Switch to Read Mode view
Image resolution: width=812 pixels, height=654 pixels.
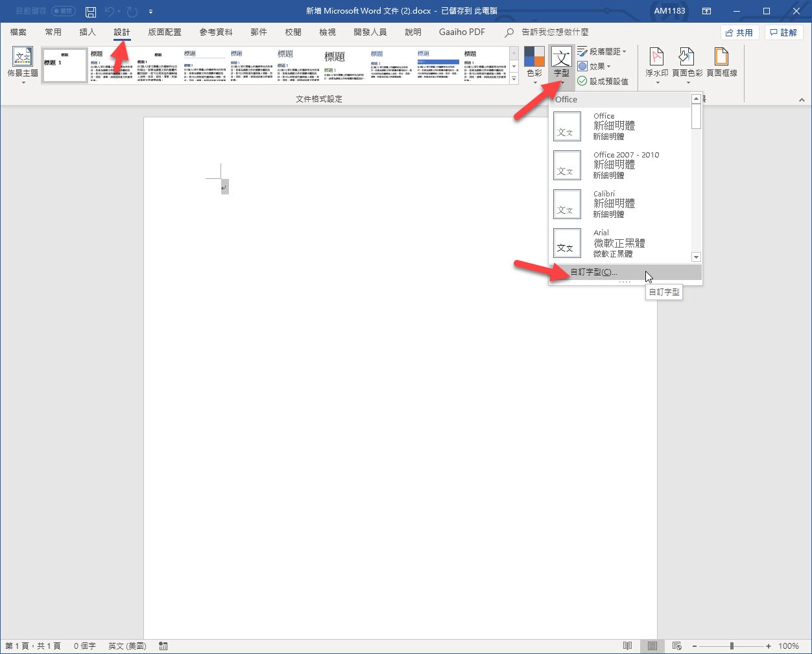point(627,646)
